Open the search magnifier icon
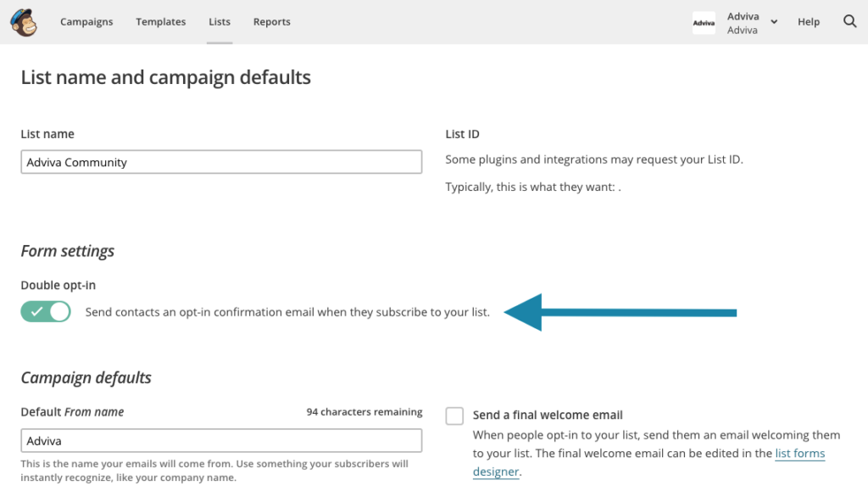The width and height of the screenshot is (868, 497). coord(849,21)
